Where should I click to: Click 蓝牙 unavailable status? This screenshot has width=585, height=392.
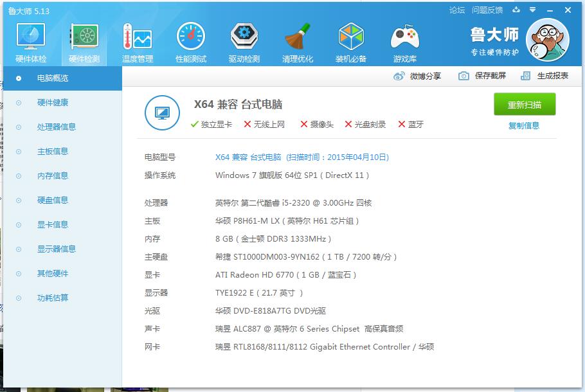tap(411, 124)
